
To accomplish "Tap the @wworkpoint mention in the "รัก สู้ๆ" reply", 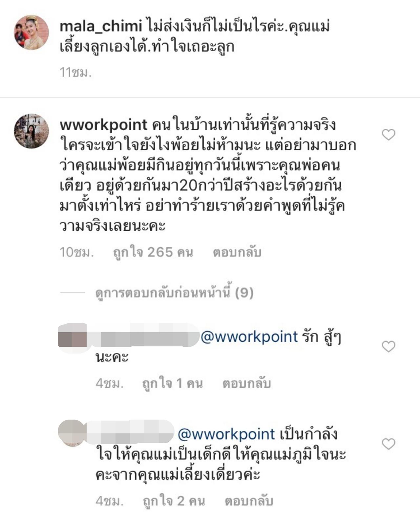I will [x=249, y=337].
